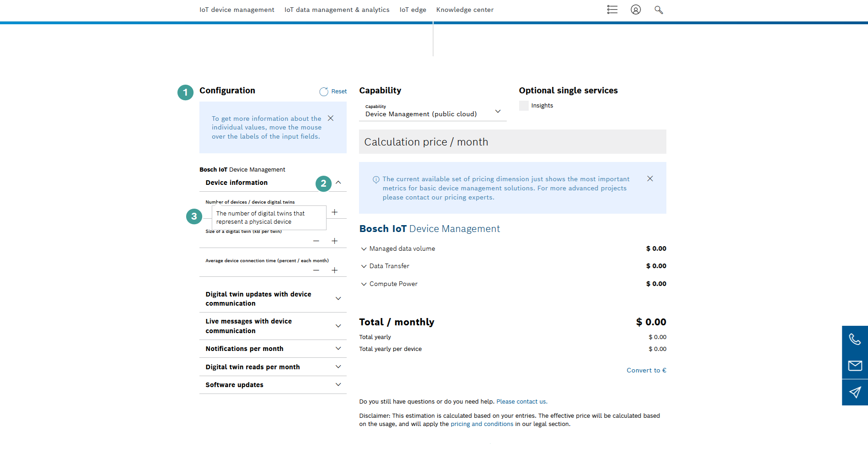Decrease size of a digital twin value
This screenshot has height=453, width=868.
pos(316,241)
